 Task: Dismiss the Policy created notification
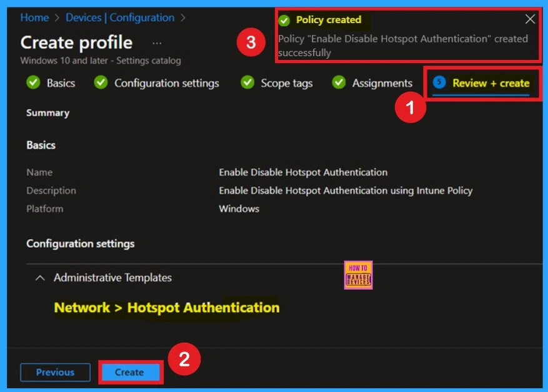pyautogui.click(x=530, y=19)
